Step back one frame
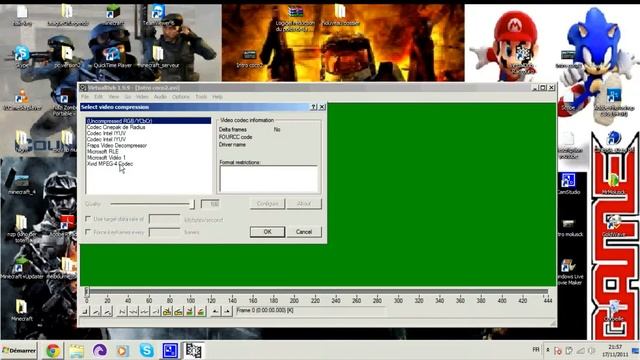This screenshot has width=640, height=360. click(133, 312)
